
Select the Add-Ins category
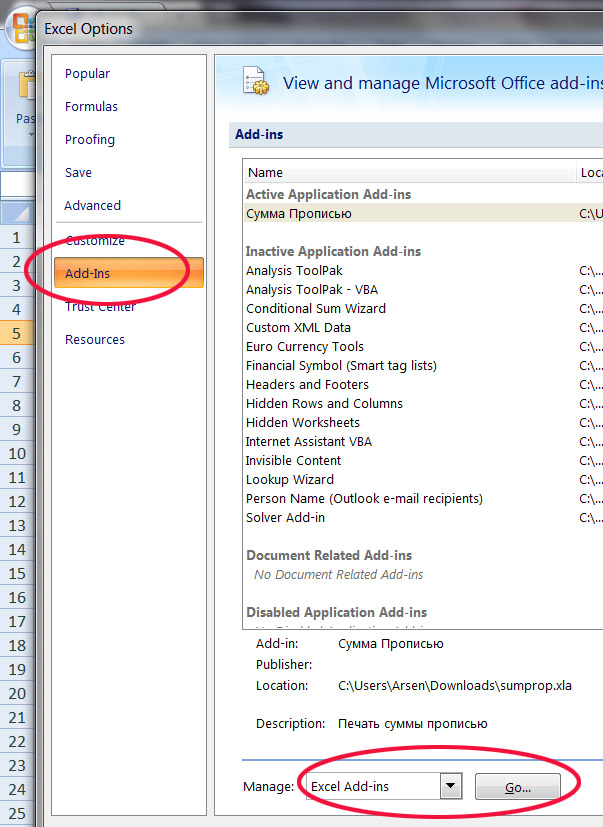pyautogui.click(x=88, y=273)
